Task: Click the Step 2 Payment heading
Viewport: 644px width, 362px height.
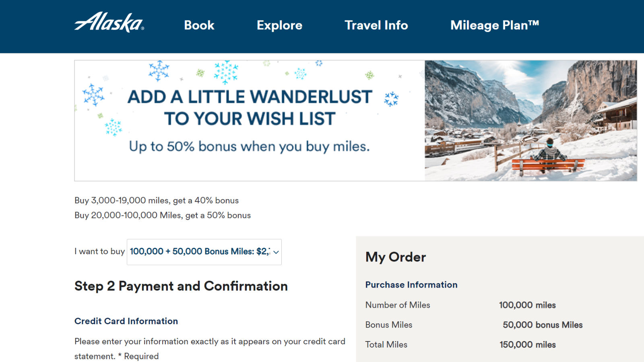Action: pos(181,286)
